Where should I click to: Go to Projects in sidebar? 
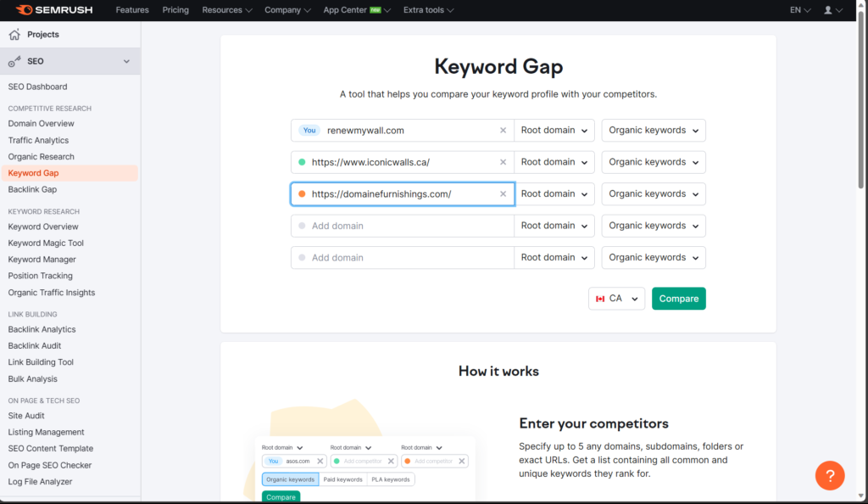(x=43, y=34)
